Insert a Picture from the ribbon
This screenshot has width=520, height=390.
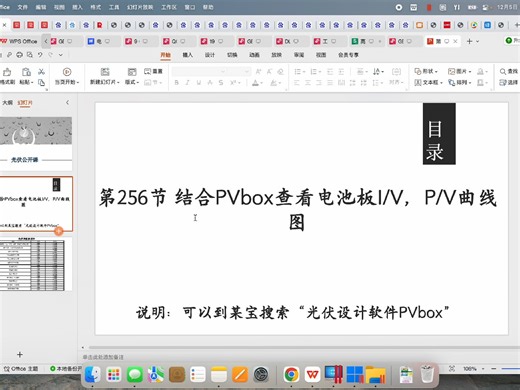459,71
